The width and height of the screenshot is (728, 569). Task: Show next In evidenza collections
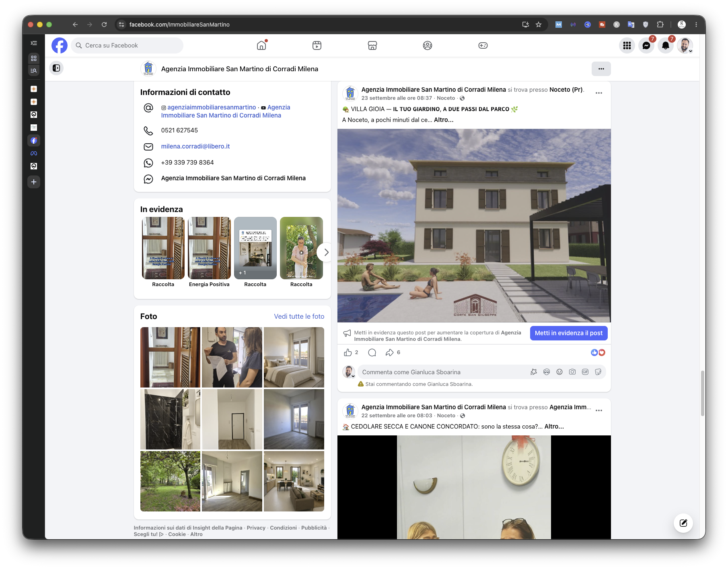tap(326, 252)
